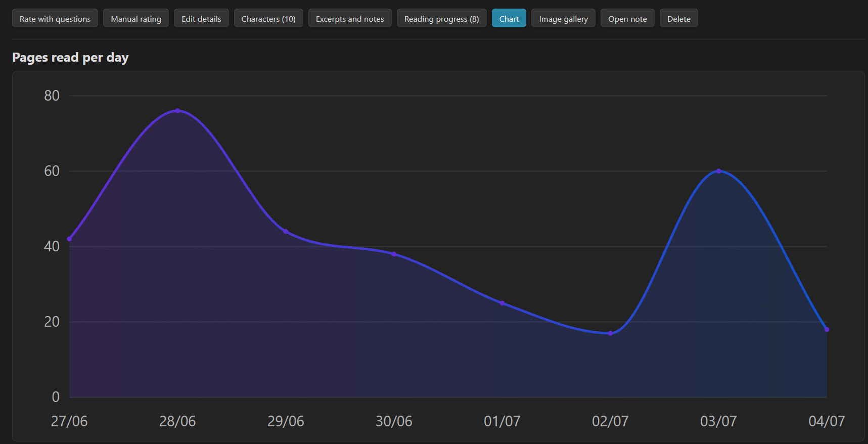The height and width of the screenshot is (444, 868).
Task: Click the 27/06 x-axis label
Action: pyautogui.click(x=69, y=421)
